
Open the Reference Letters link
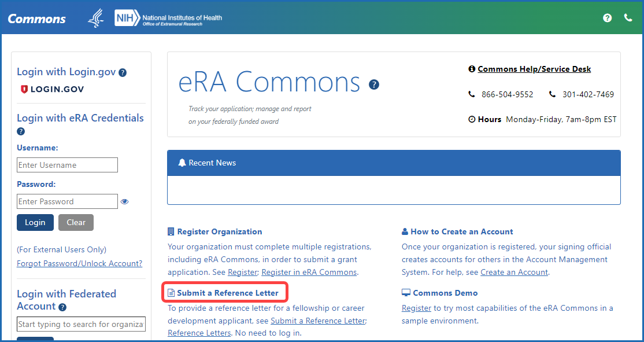199,333
